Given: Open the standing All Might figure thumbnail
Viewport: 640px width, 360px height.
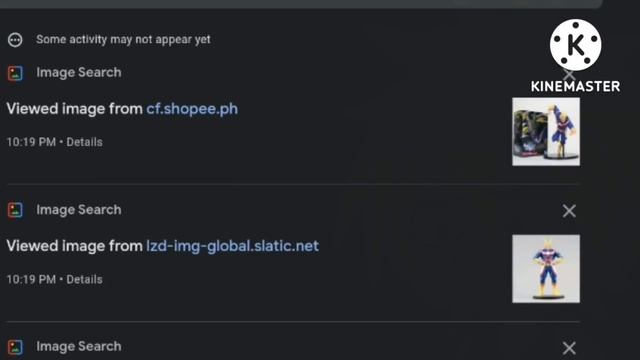Looking at the screenshot, I should pyautogui.click(x=546, y=269).
